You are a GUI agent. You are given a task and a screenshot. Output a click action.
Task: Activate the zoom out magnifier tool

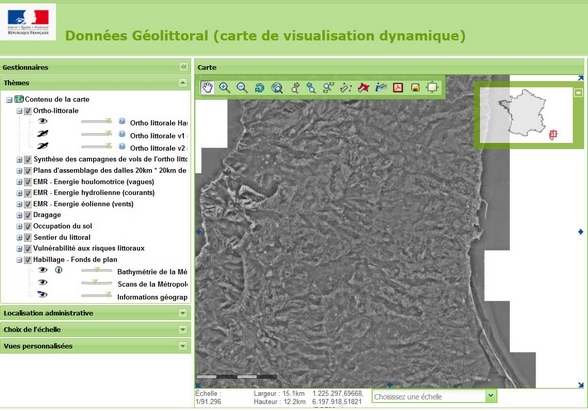[x=242, y=88]
